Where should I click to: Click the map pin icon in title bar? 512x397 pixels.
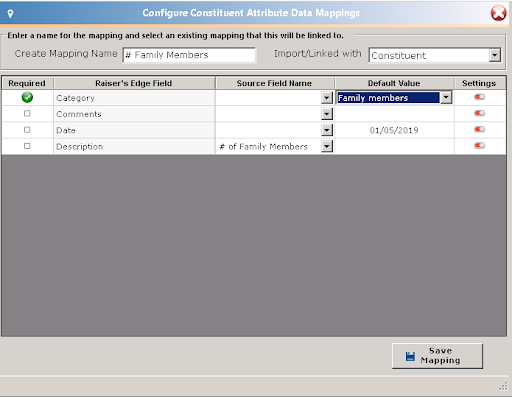10,14
